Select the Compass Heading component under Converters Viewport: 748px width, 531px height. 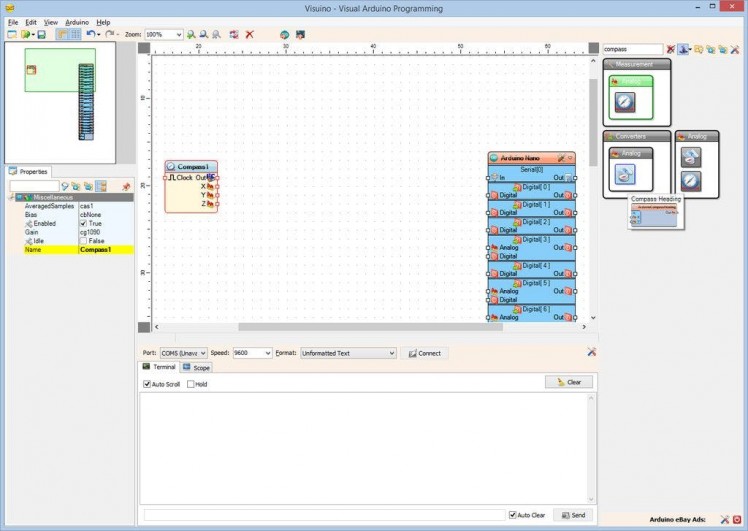(x=625, y=173)
